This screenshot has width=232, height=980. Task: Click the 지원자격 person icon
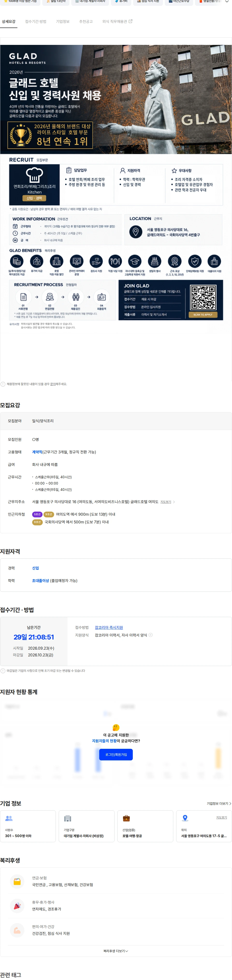[x=123, y=170]
